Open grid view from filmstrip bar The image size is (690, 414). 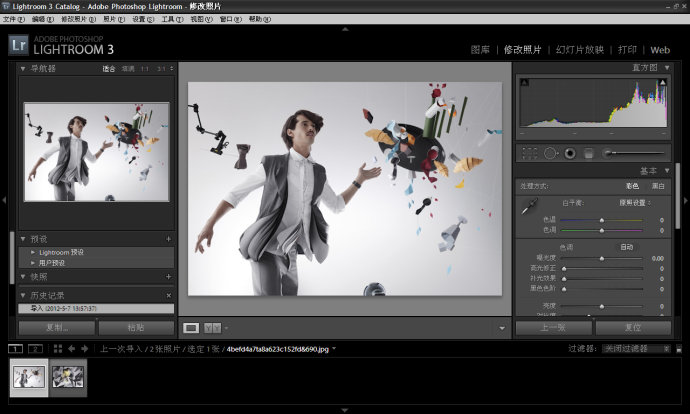58,349
